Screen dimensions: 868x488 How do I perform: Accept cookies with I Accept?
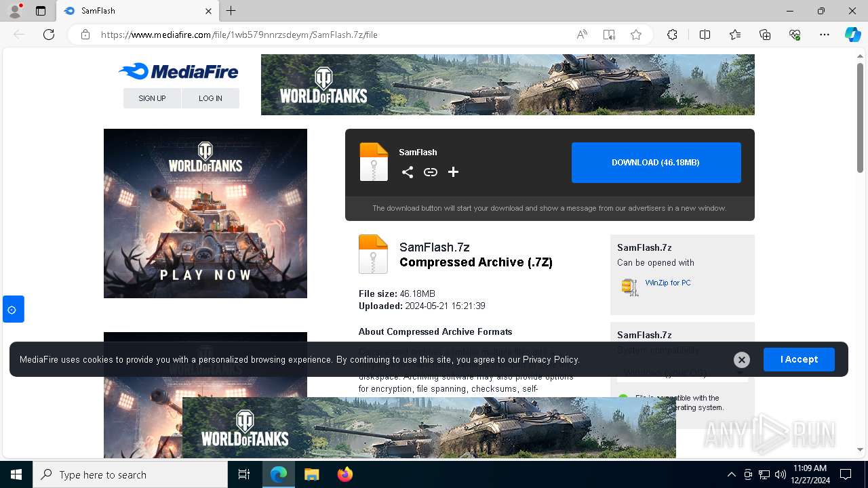point(799,360)
